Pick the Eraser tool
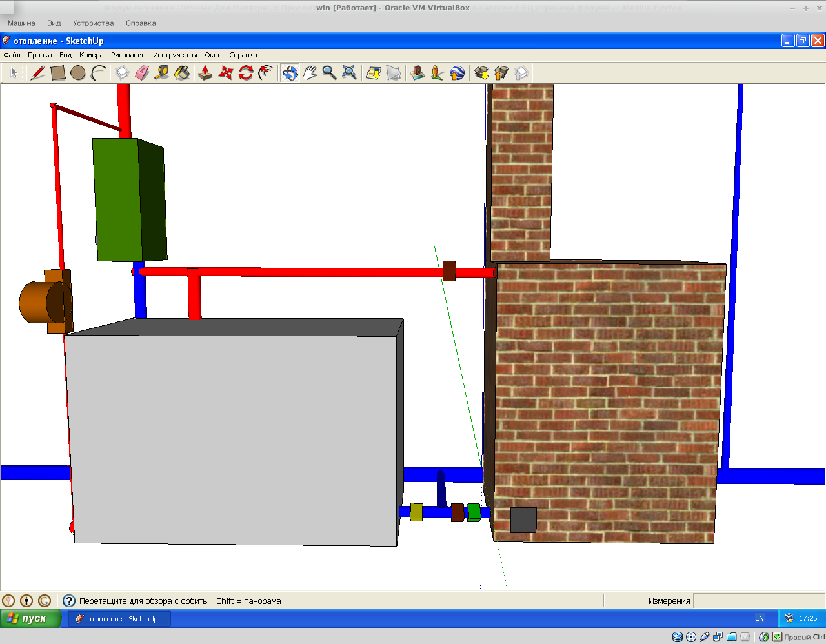The image size is (826, 644). click(x=142, y=73)
